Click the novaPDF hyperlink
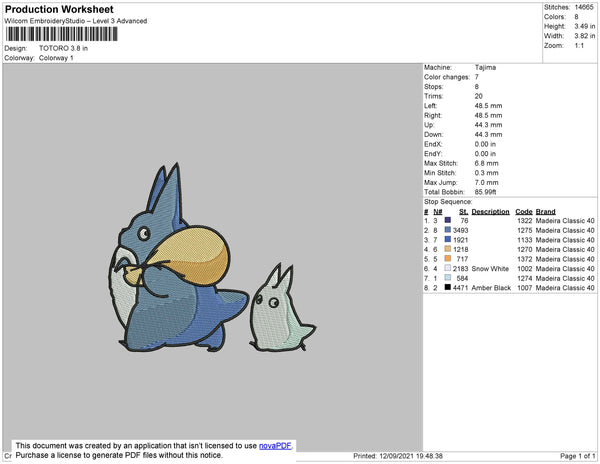Screen dimensions: 600x464 click(x=275, y=446)
